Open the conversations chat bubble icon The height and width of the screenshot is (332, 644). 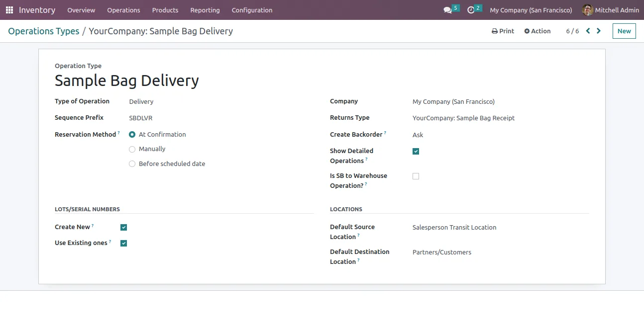click(447, 10)
